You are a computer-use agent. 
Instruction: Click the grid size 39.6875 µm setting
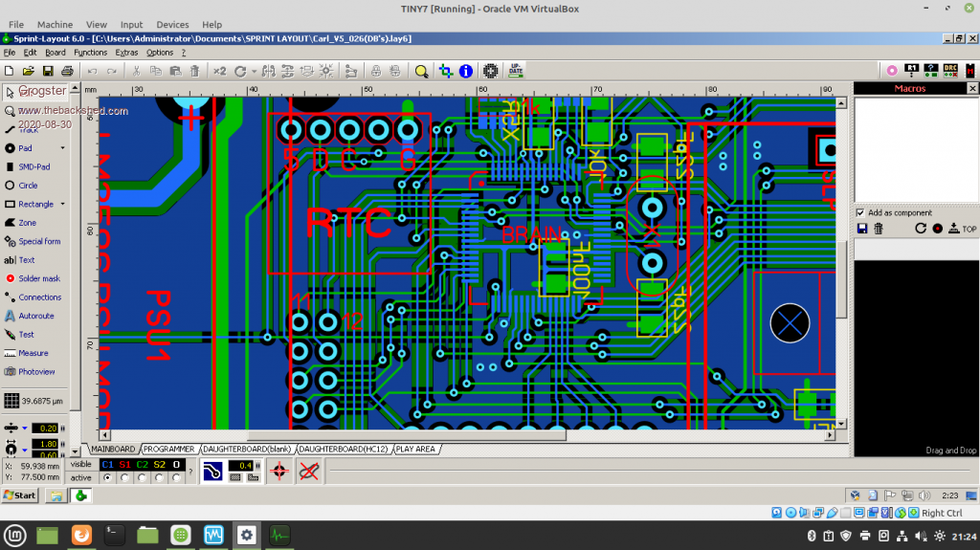pos(38,400)
